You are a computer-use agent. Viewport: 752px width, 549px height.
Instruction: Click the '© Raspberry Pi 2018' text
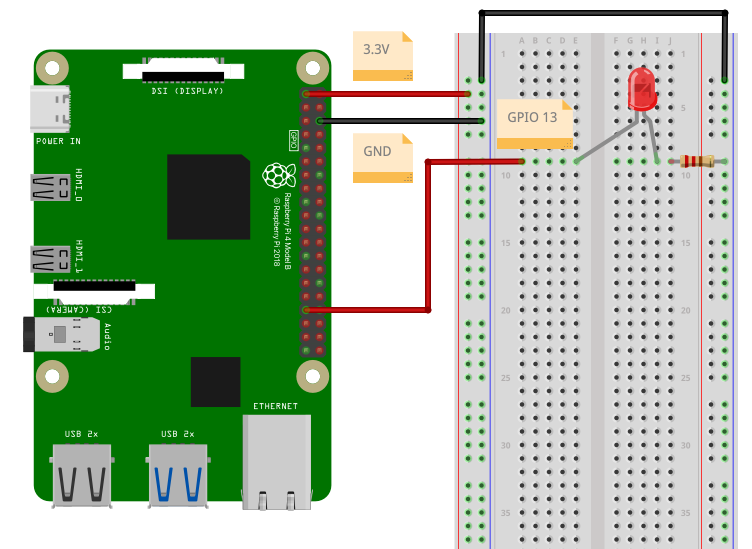coord(276,232)
